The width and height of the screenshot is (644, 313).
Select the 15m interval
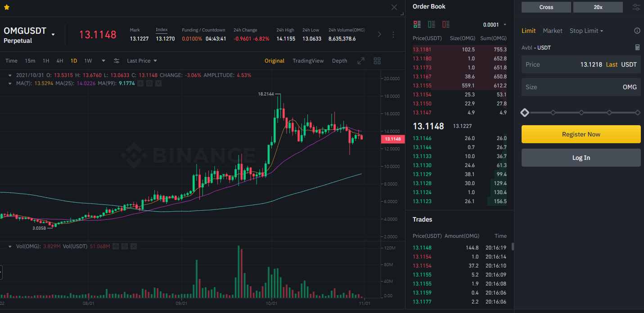30,61
